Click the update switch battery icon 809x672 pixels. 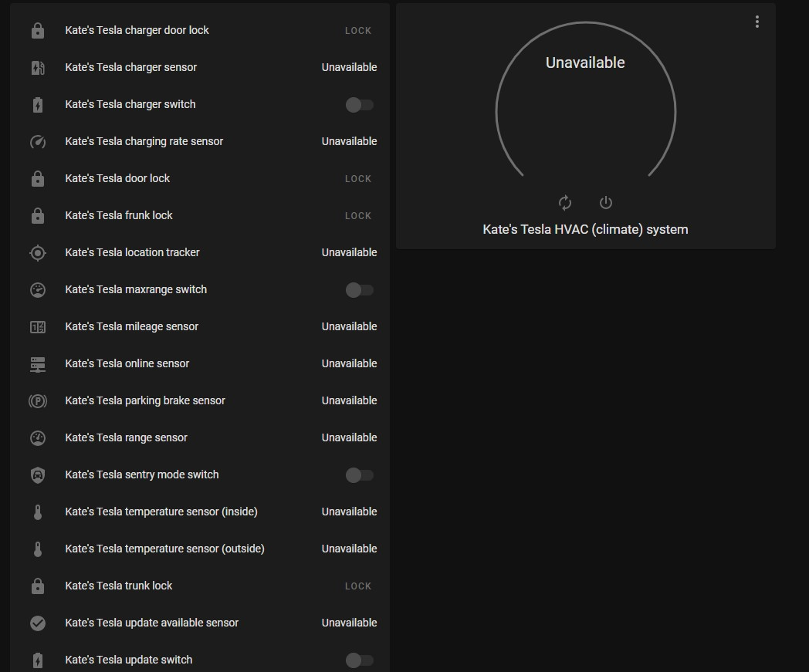(38, 660)
